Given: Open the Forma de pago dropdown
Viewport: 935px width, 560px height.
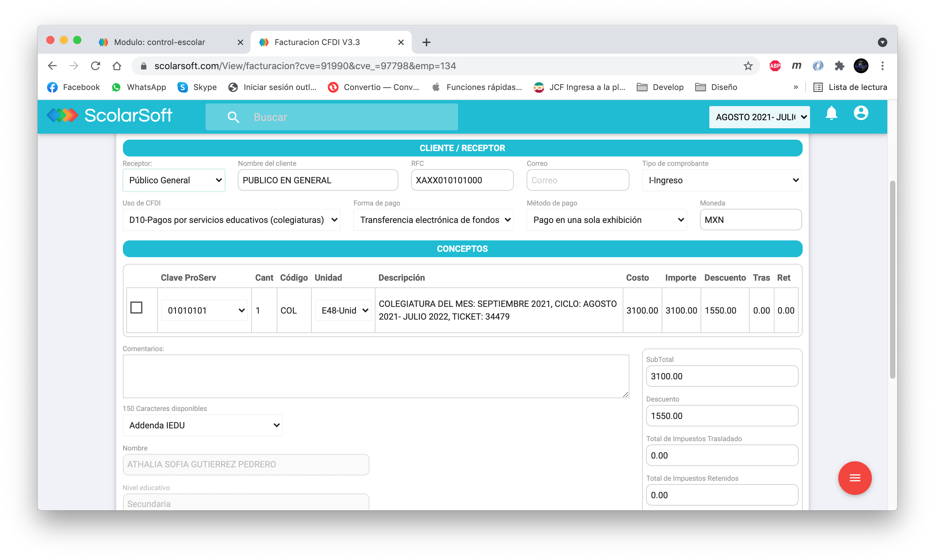Looking at the screenshot, I should click(433, 220).
